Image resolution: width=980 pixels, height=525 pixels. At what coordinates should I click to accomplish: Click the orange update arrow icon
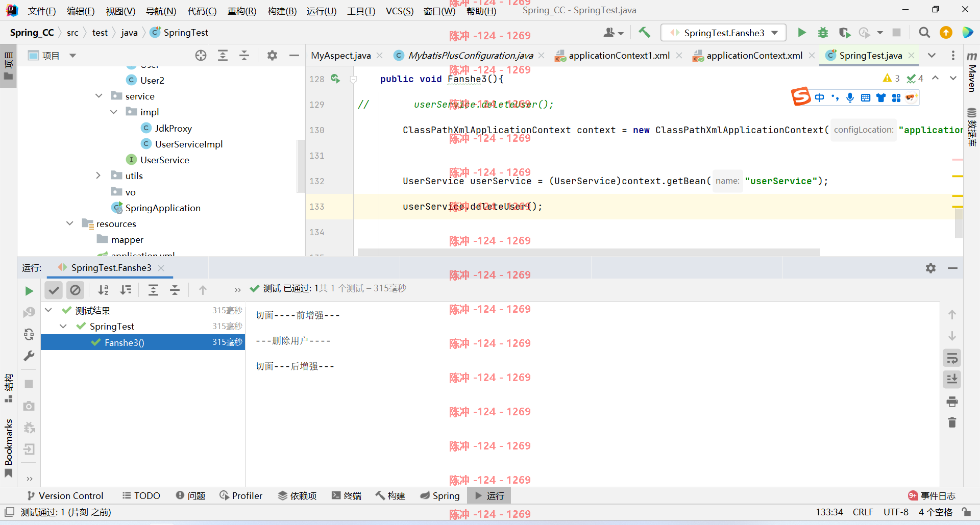(x=946, y=33)
